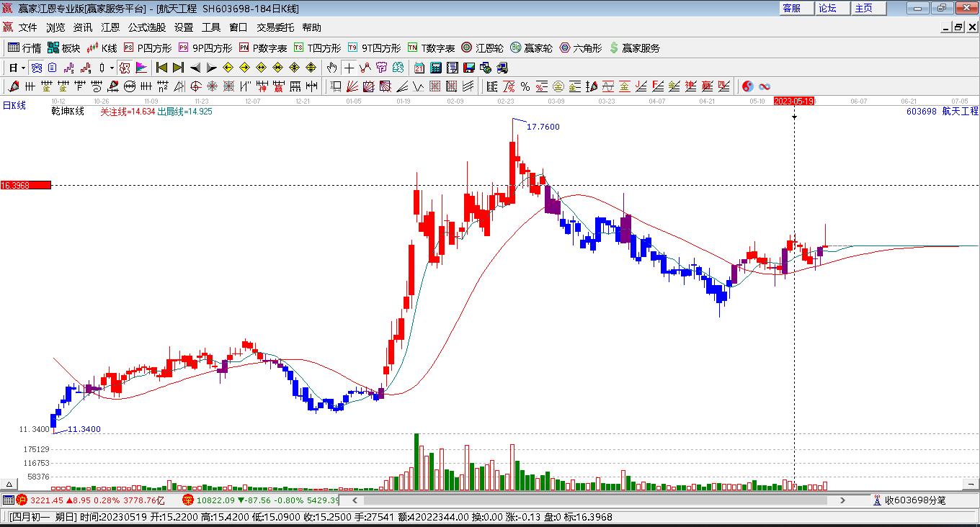Viewport: 980px width, 527px height.
Task: Open the P四方形 tool
Action: click(148, 48)
